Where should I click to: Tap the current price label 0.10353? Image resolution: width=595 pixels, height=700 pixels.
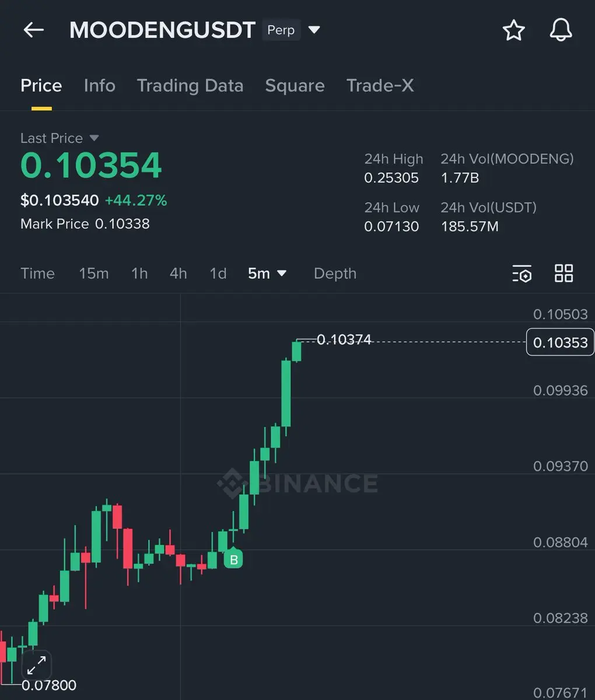(561, 342)
